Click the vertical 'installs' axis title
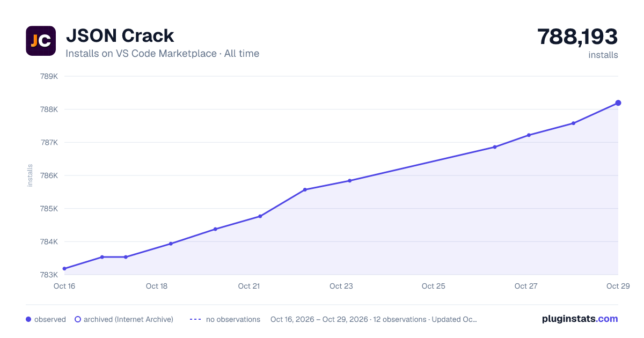 (30, 175)
